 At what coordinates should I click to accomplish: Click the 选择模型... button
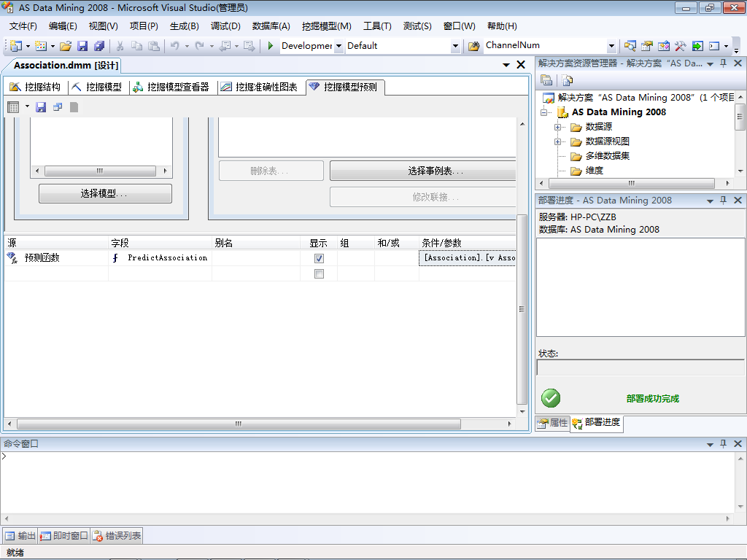click(105, 193)
